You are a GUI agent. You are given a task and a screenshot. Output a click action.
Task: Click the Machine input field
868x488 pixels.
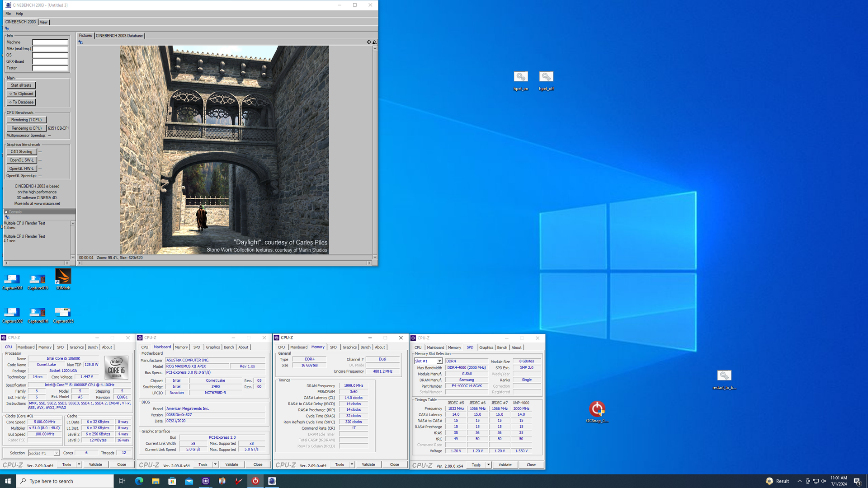(x=50, y=42)
